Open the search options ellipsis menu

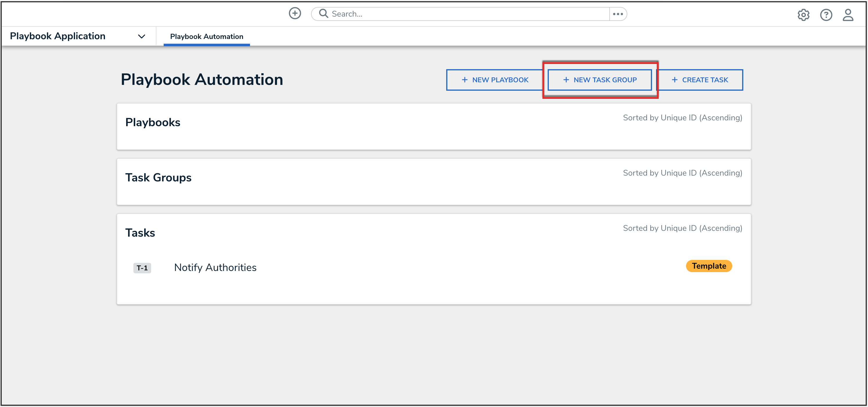click(x=618, y=14)
